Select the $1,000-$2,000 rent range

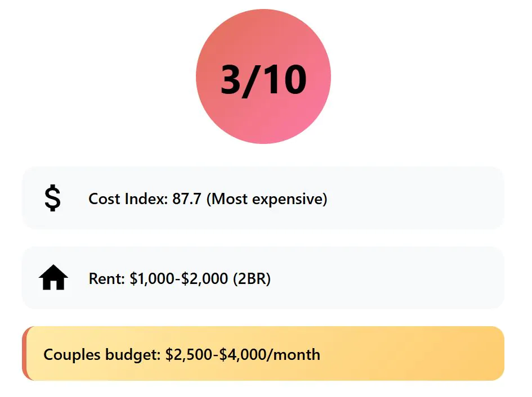coord(179,279)
